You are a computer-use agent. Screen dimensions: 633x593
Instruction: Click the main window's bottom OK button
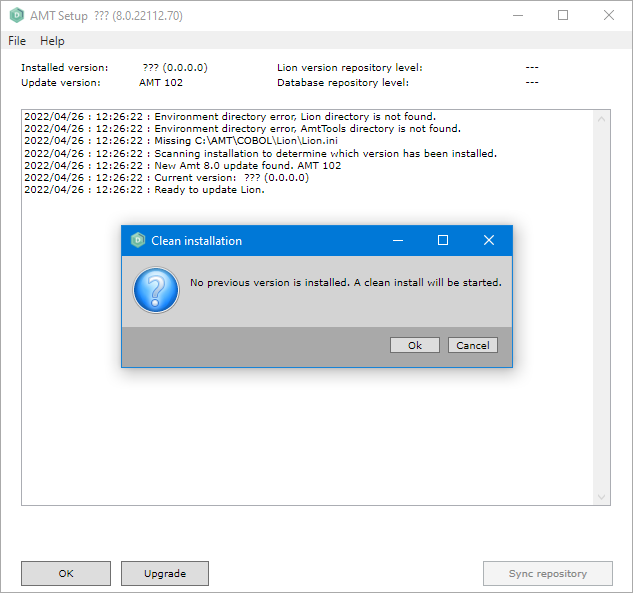click(x=66, y=573)
